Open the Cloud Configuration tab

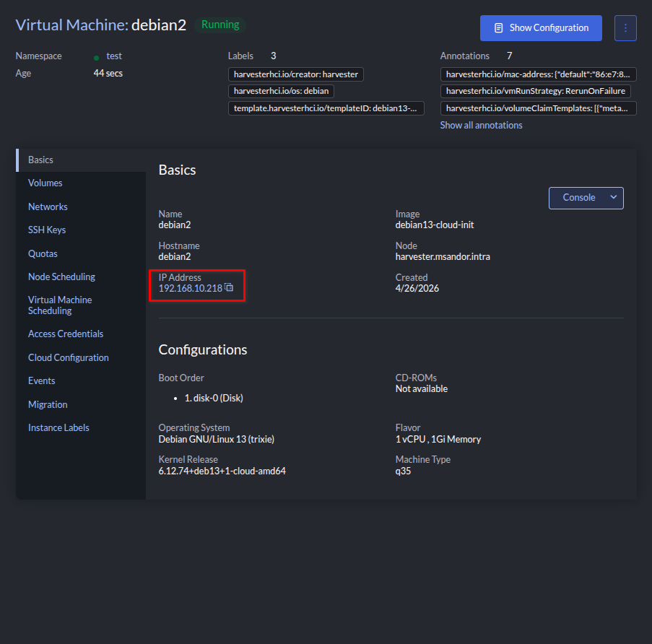(x=69, y=357)
